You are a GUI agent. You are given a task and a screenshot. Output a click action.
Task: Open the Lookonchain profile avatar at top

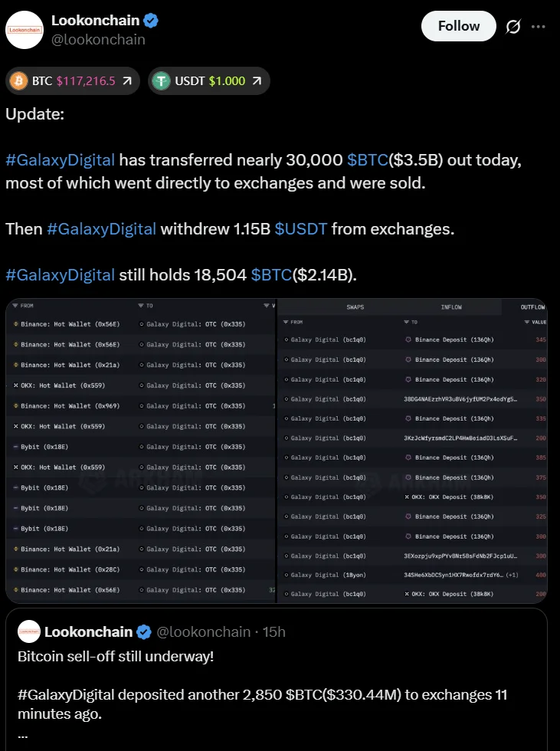point(25,30)
